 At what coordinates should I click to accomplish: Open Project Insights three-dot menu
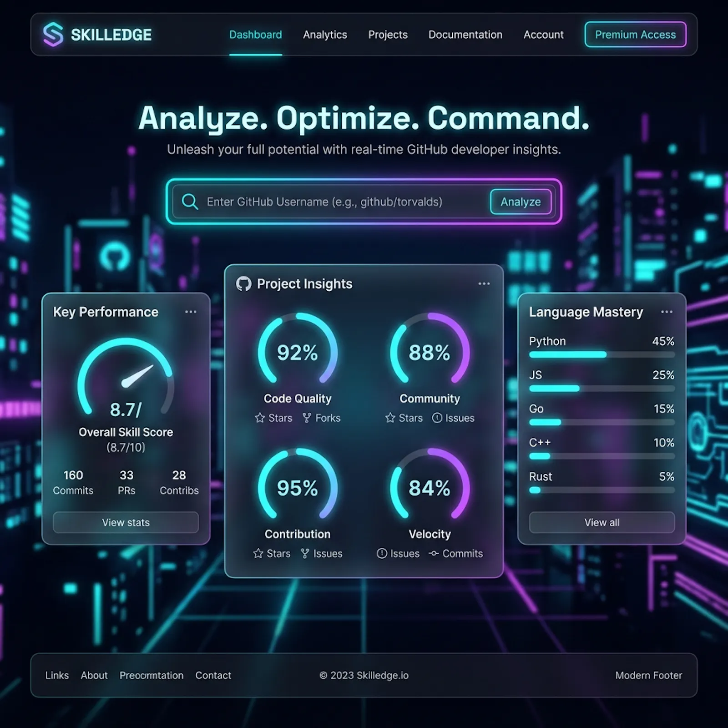tap(484, 283)
